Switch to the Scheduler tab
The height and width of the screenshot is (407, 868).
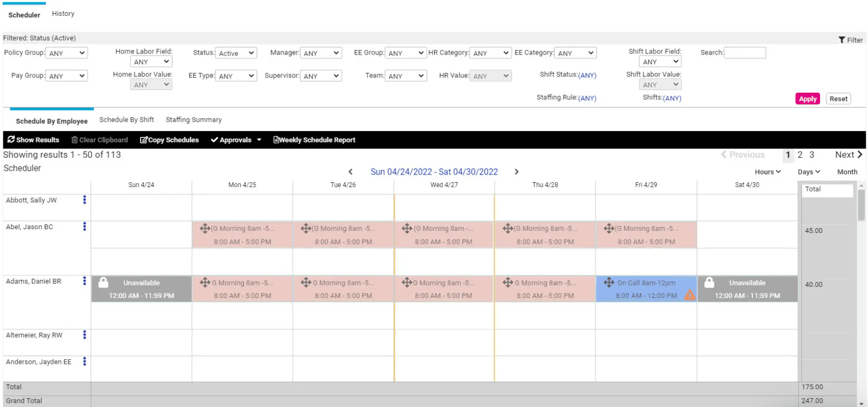tap(24, 15)
